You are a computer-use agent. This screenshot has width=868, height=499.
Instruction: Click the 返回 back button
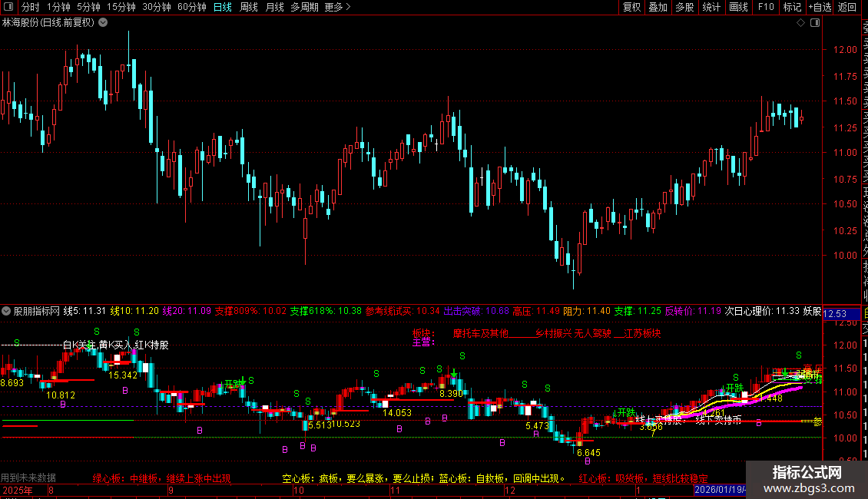(847, 7)
